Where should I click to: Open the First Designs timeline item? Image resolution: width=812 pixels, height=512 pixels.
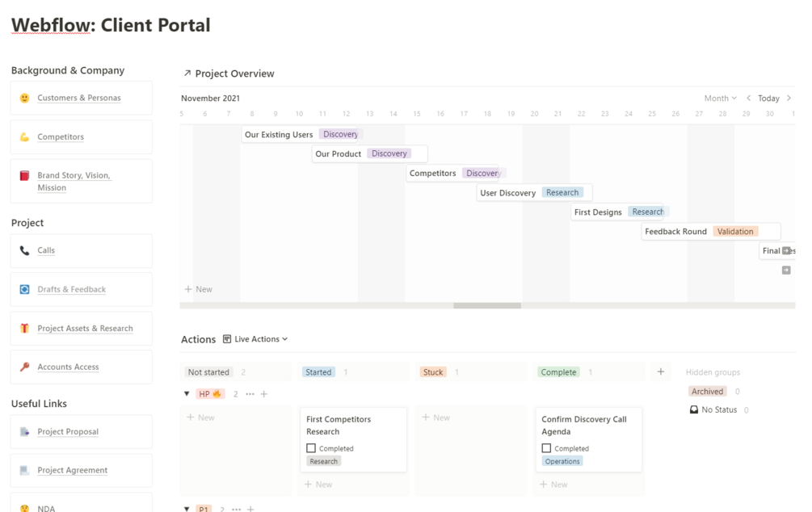click(x=618, y=212)
